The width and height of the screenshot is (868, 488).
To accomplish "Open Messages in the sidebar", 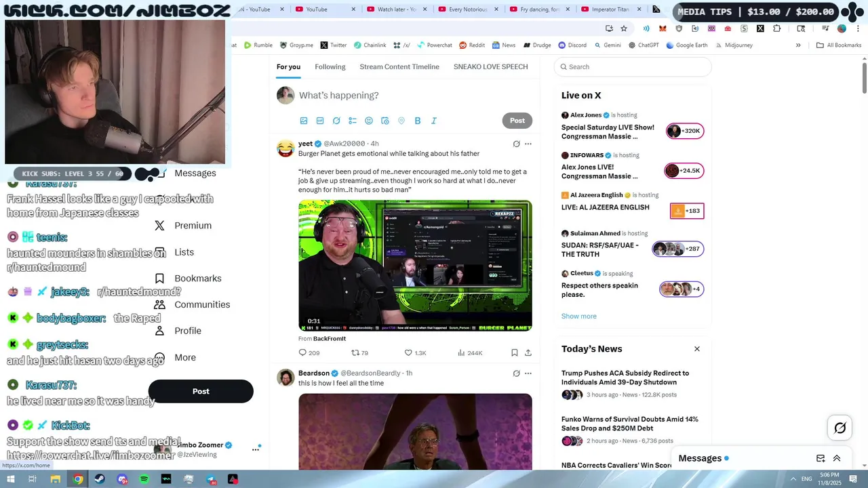I will pyautogui.click(x=185, y=173).
